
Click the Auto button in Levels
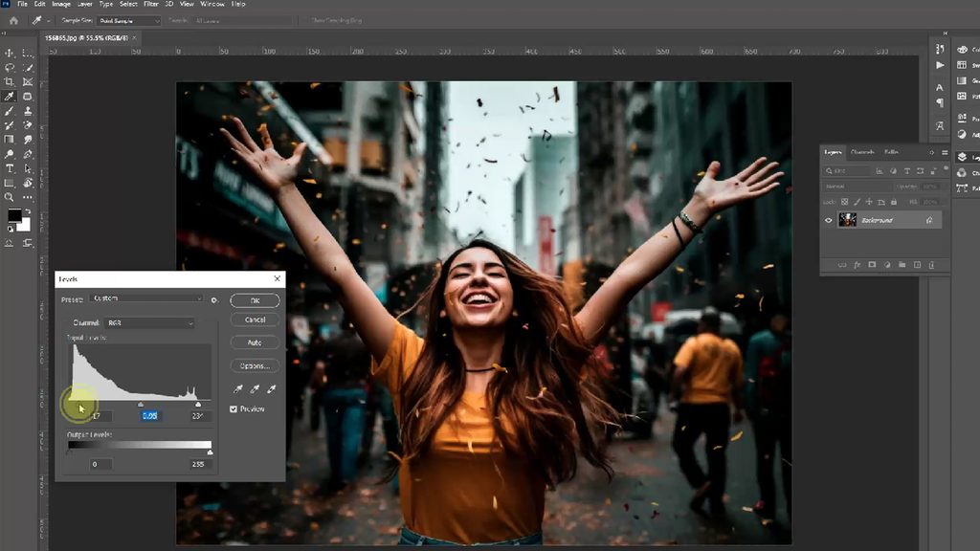click(x=255, y=342)
